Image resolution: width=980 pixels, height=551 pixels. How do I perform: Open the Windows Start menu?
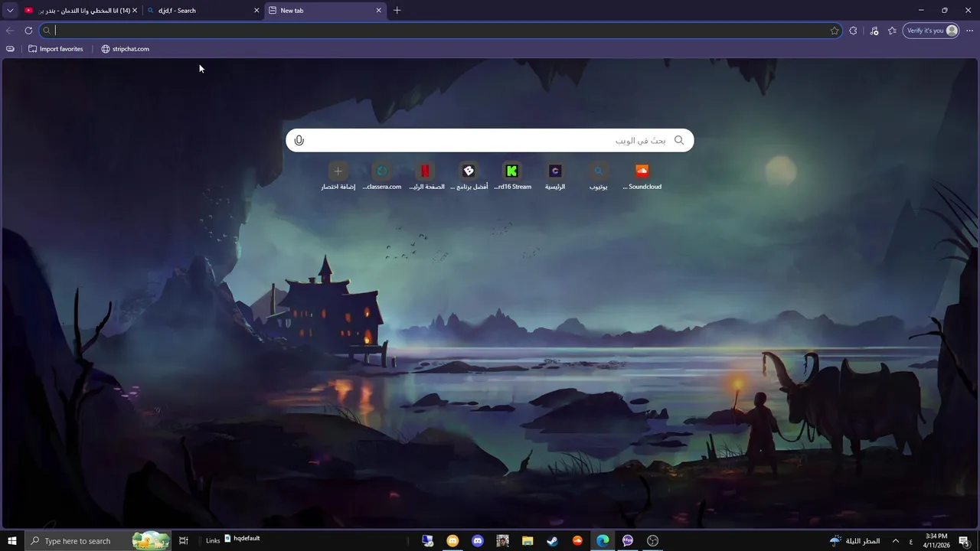(x=12, y=541)
